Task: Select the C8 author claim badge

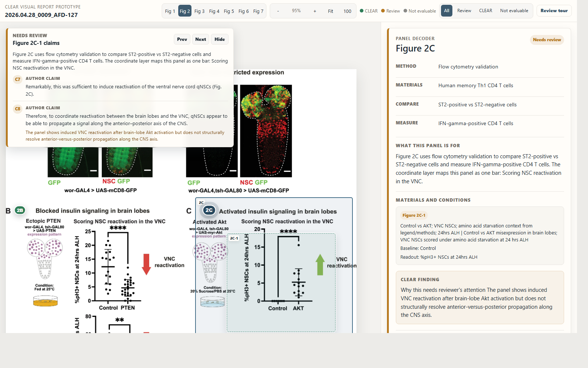Action: click(x=17, y=109)
